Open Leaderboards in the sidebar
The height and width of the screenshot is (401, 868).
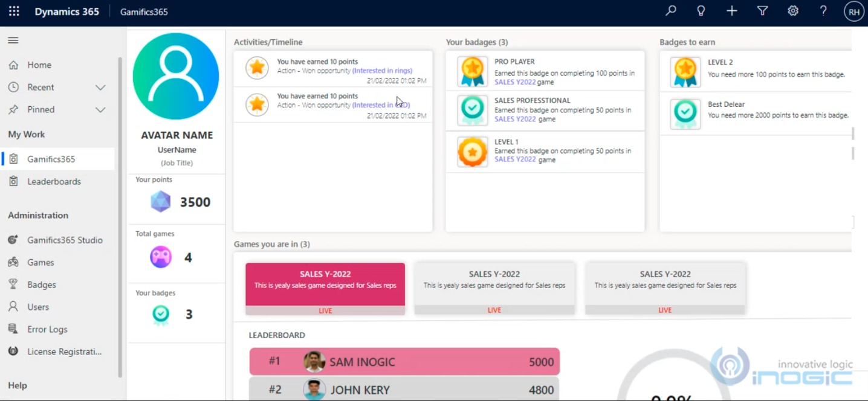[59, 181]
